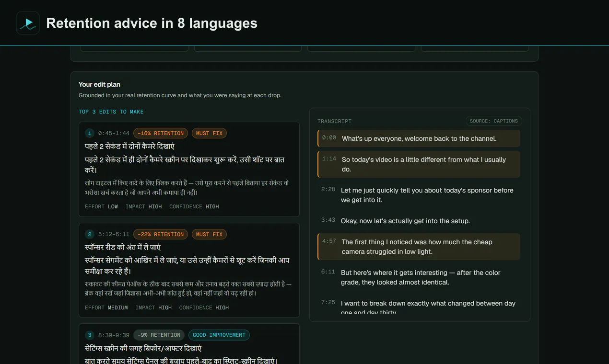Image resolution: width=609 pixels, height=364 pixels.
Task: Click IMPACT HIGH on edit 1
Action: (x=144, y=206)
